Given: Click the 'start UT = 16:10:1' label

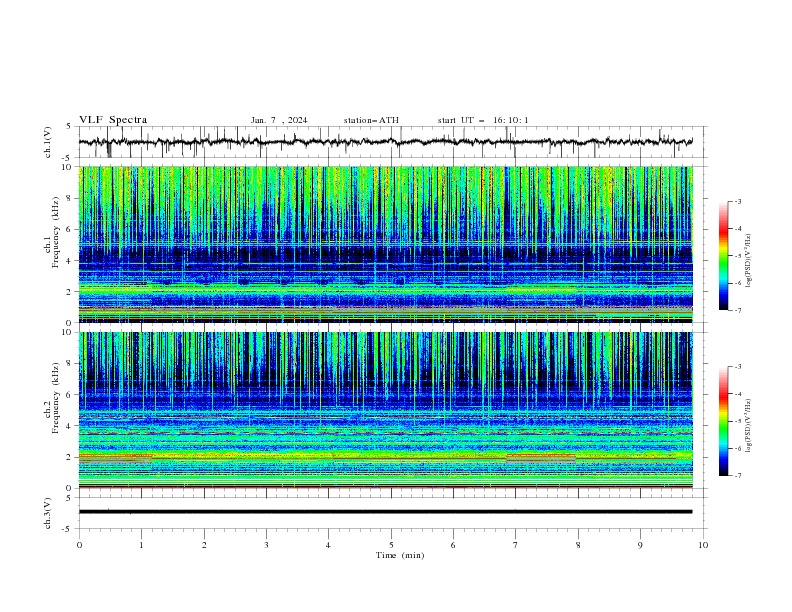Looking at the screenshot, I should (x=483, y=120).
